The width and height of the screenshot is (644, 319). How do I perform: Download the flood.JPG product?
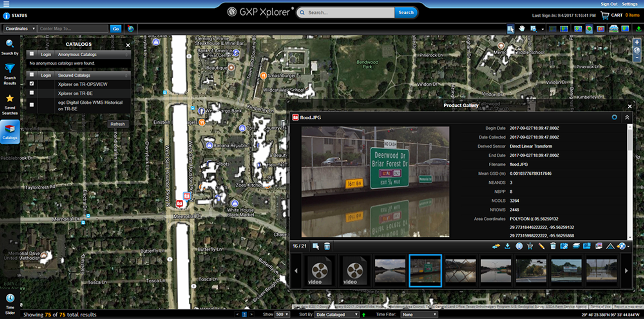coord(507,246)
